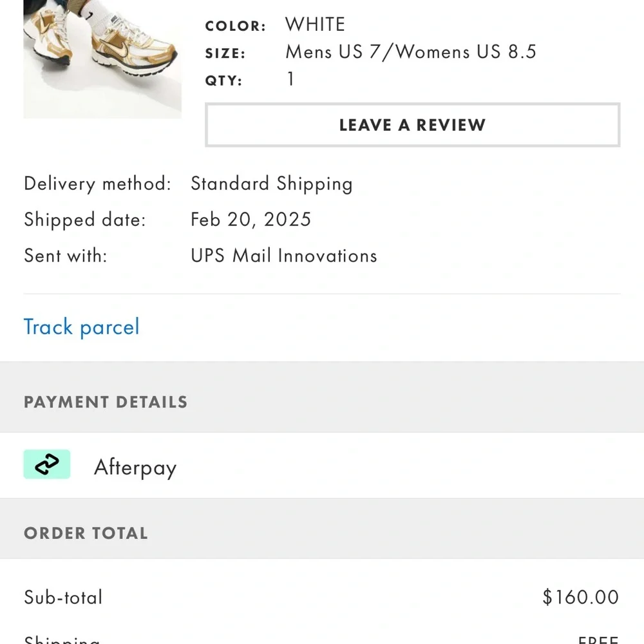Click the Sub-total label

[x=63, y=597]
